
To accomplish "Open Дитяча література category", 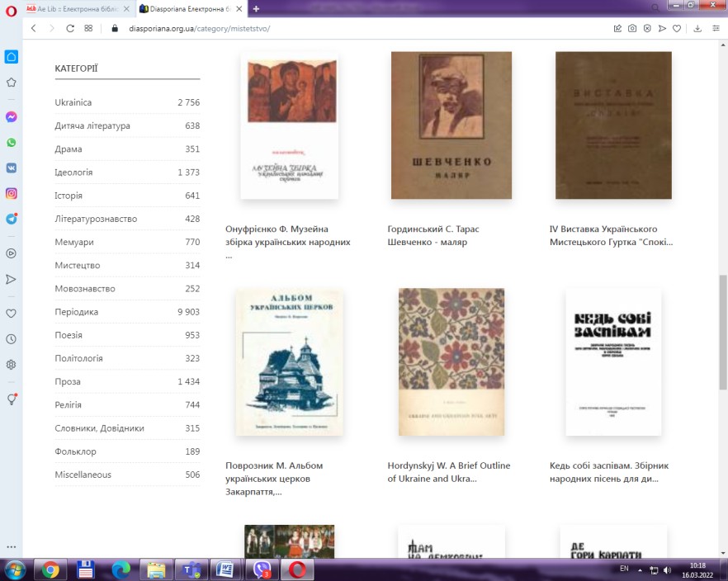I will (127, 125).
